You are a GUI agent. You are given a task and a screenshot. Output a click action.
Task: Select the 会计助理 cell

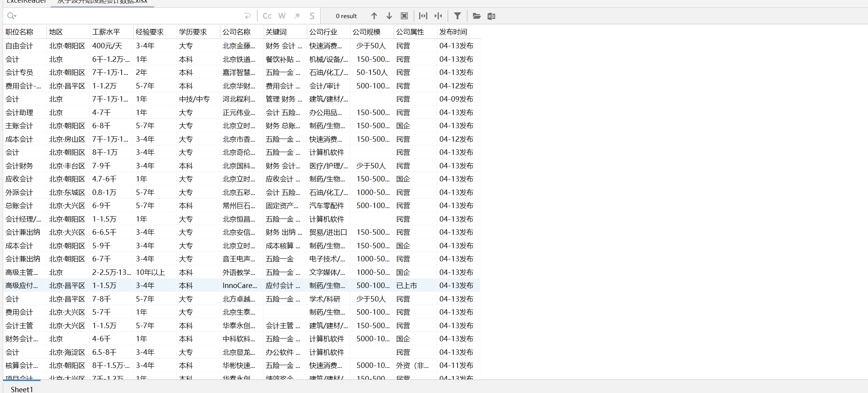coord(25,112)
